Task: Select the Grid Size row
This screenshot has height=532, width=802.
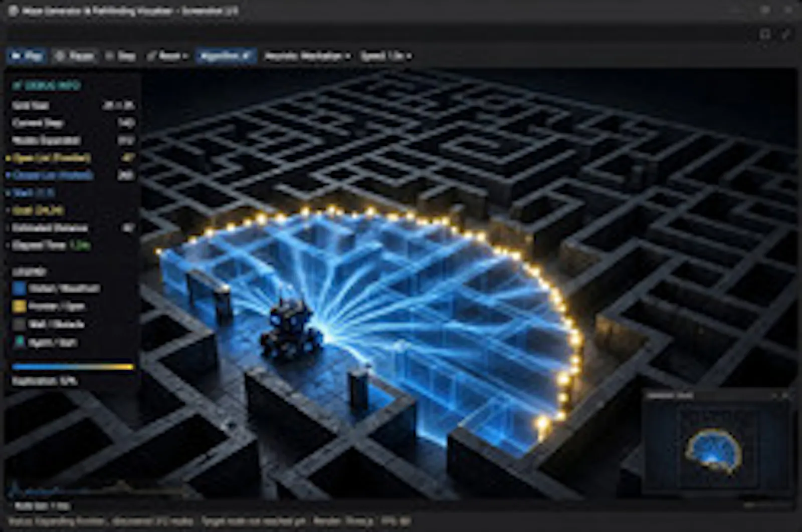Action: [x=73, y=105]
